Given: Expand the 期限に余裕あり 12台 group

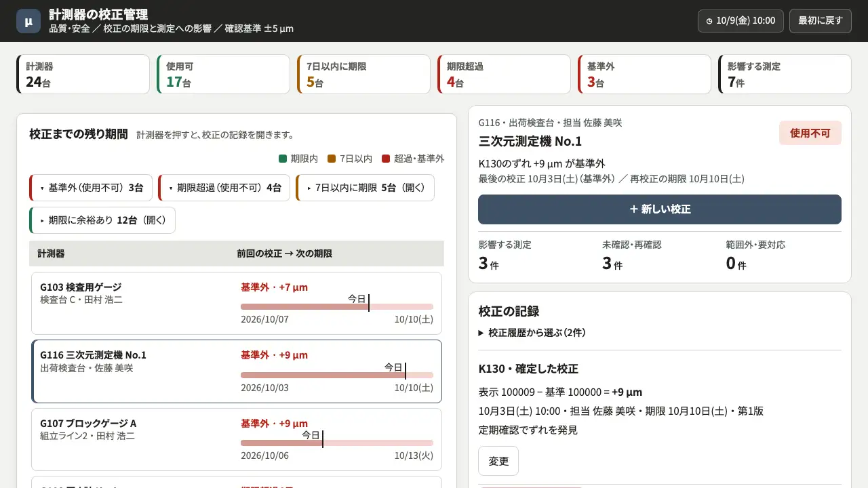Looking at the screenshot, I should [102, 220].
